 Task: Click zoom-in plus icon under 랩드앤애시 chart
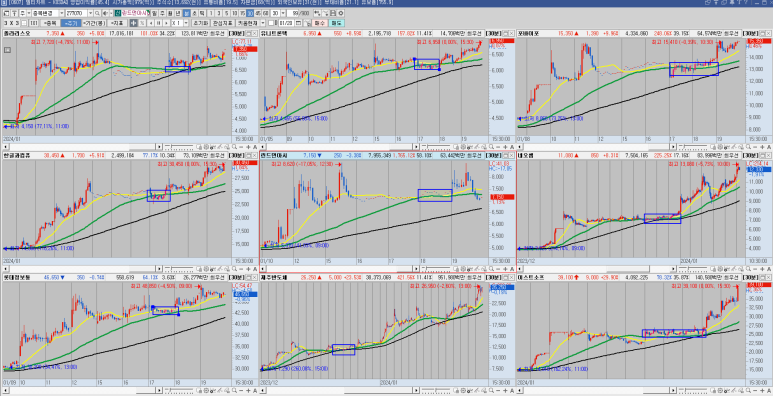point(506,269)
